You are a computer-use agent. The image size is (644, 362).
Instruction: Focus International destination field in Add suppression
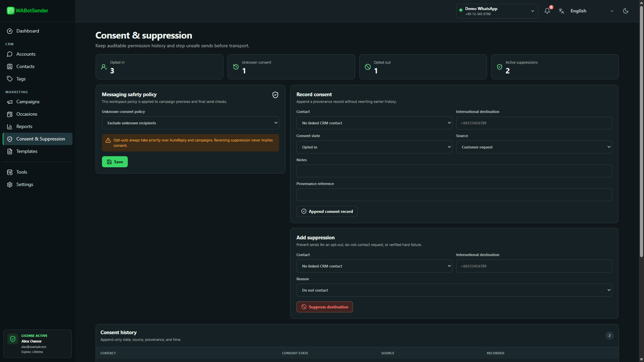(534, 266)
